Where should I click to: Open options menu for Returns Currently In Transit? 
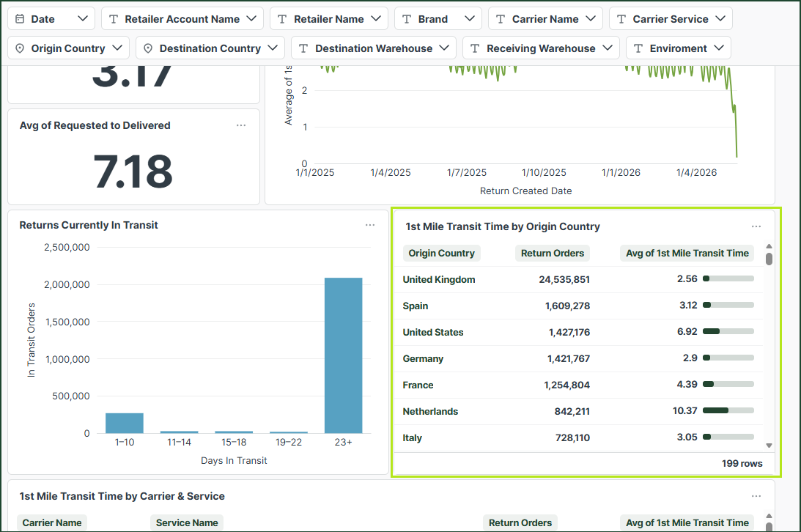[370, 225]
